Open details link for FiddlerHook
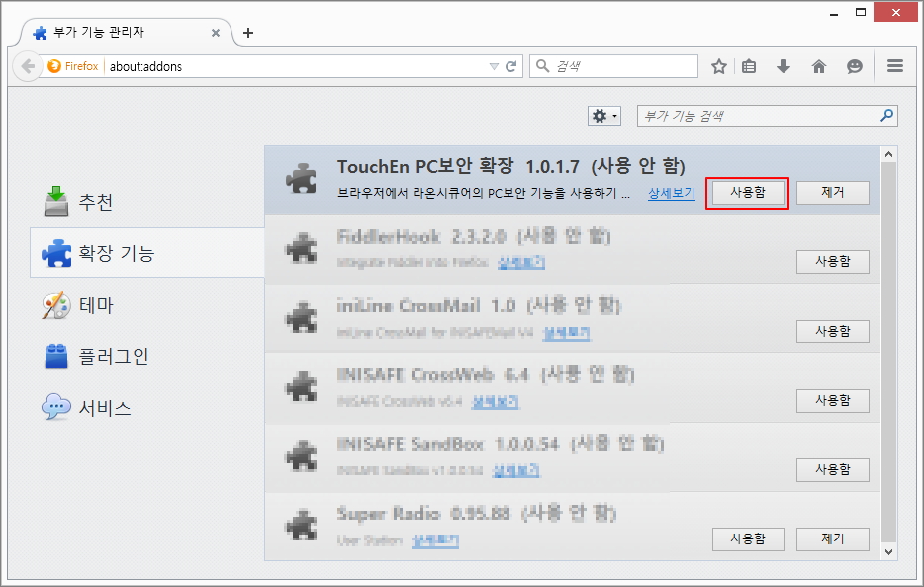 pyautogui.click(x=521, y=263)
